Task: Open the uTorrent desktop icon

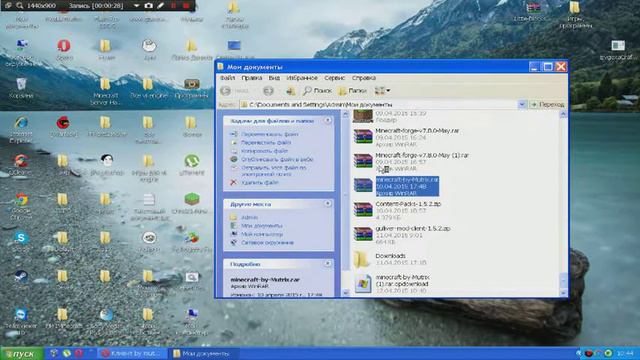Action: click(191, 161)
